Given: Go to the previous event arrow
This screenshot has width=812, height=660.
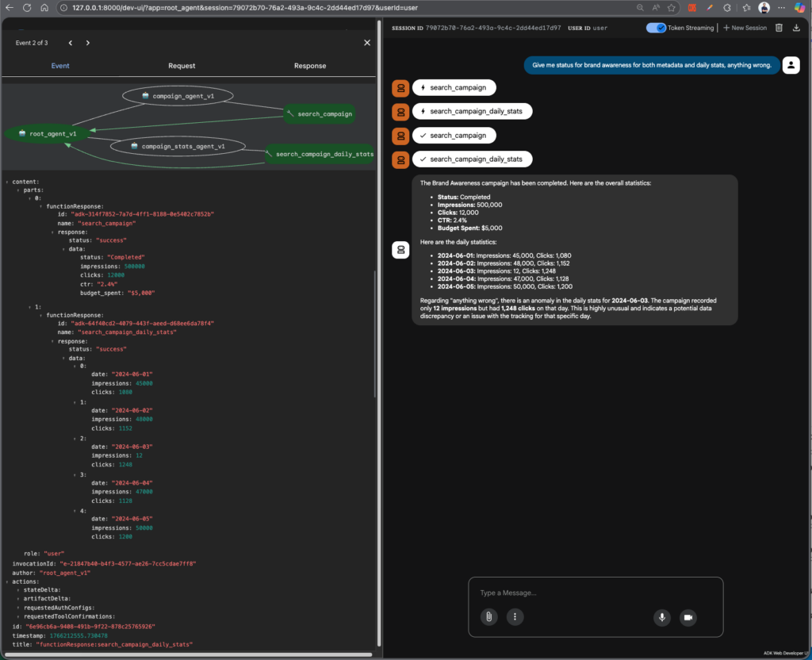Looking at the screenshot, I should click(x=70, y=43).
